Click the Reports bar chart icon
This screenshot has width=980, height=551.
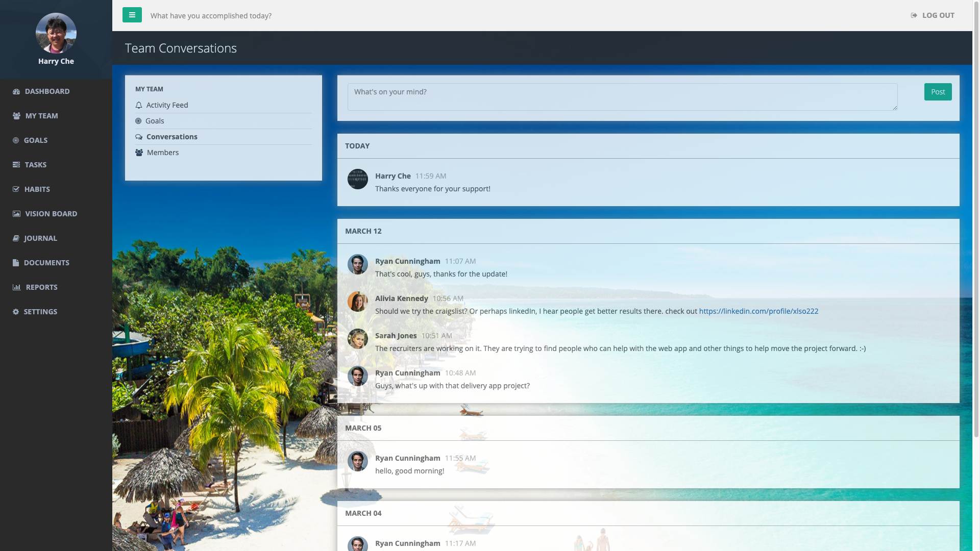(16, 287)
